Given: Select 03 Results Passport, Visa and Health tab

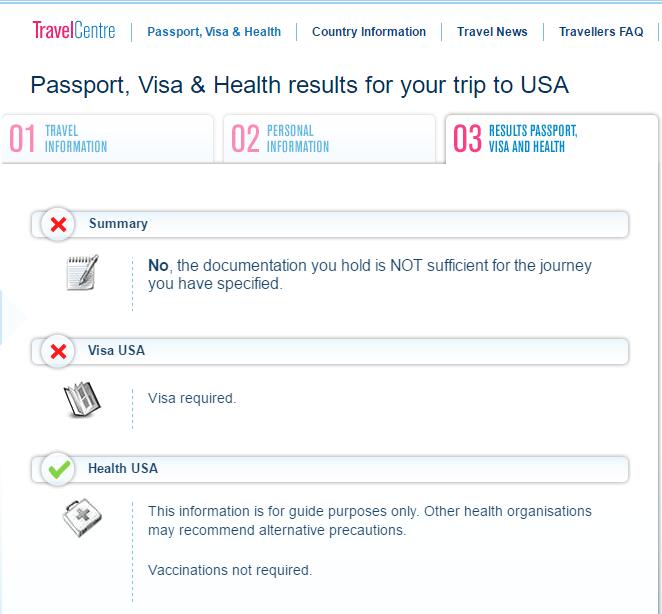Looking at the screenshot, I should click(x=551, y=139).
